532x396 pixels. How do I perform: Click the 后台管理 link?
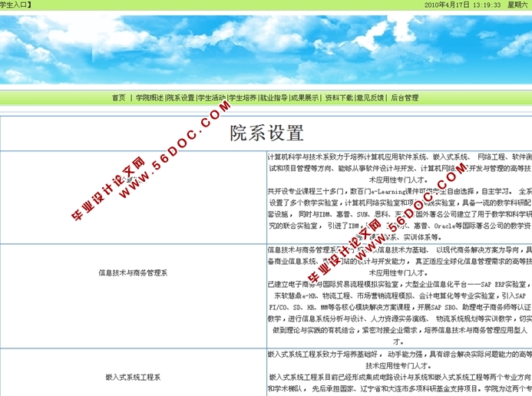(405, 98)
